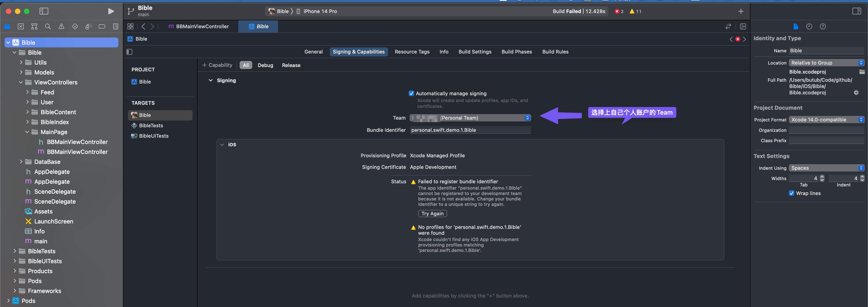
Task: Click the Indent width stepper
Action: point(862,178)
